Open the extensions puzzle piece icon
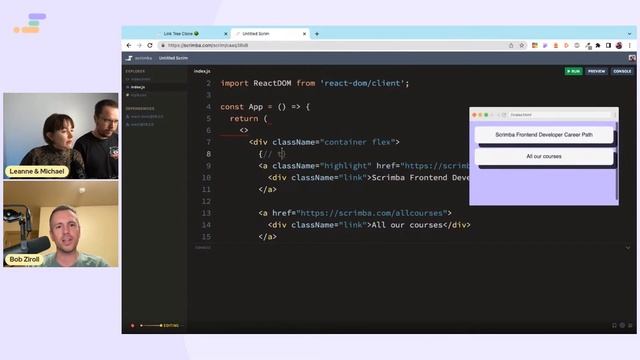 tap(598, 45)
